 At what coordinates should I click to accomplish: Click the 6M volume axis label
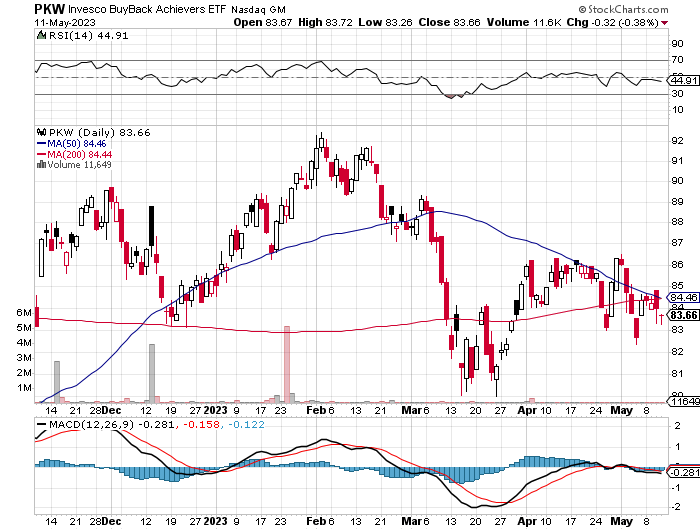tap(24, 313)
